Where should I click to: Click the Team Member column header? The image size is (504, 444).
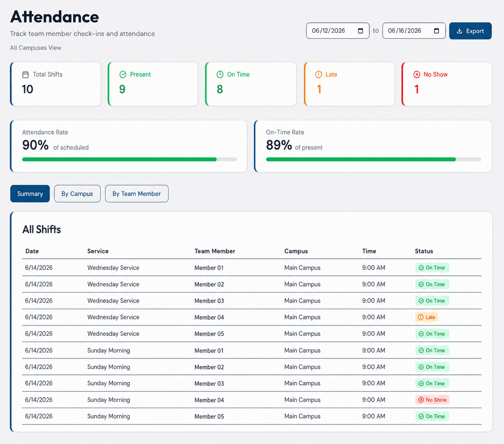click(x=215, y=251)
